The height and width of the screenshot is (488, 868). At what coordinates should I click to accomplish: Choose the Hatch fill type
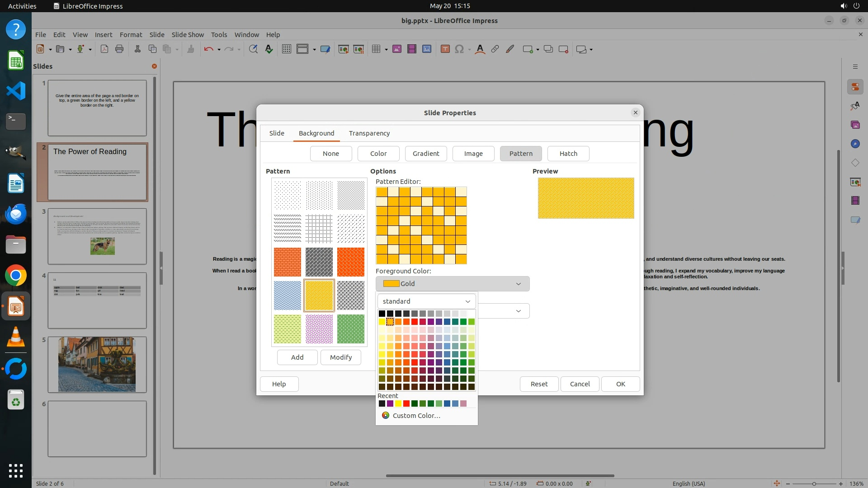pos(568,154)
